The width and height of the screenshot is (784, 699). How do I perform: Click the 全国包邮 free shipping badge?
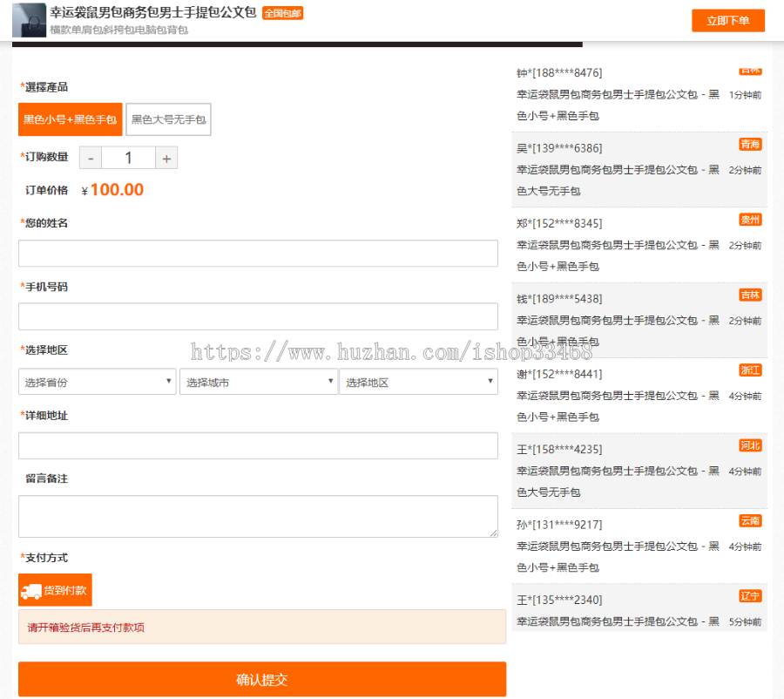[x=282, y=13]
